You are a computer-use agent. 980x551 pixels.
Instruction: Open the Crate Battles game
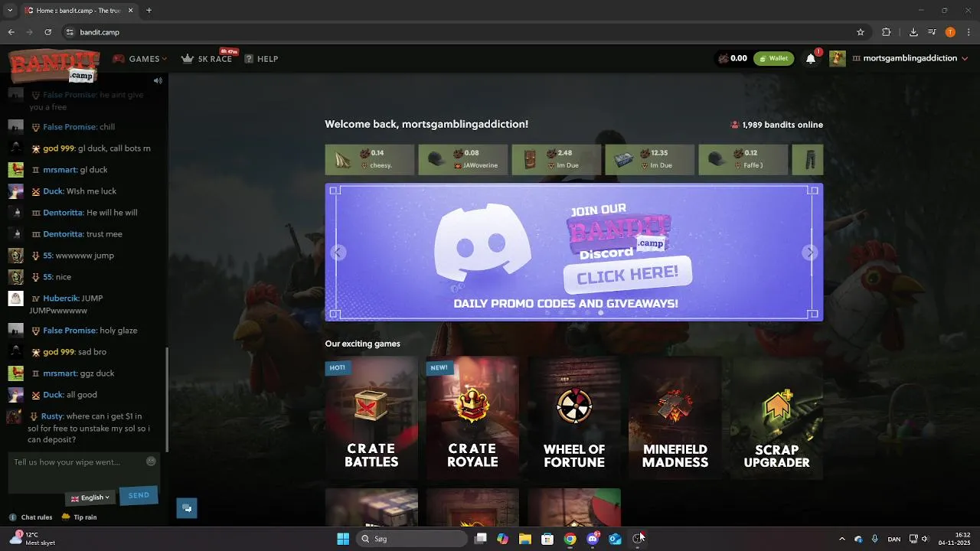(x=371, y=417)
